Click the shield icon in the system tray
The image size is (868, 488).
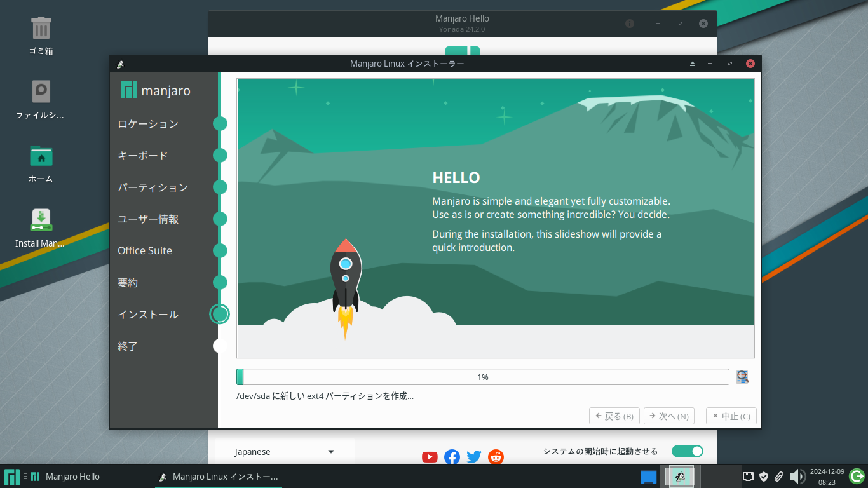764,477
